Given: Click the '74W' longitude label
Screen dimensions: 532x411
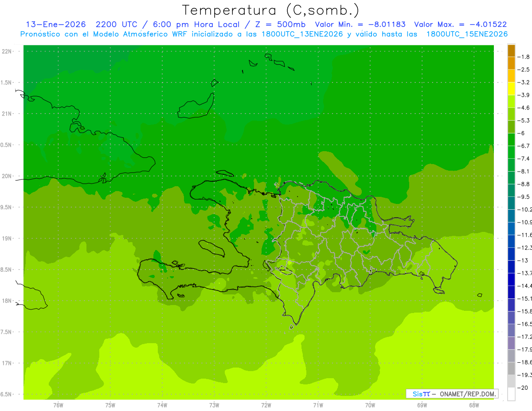Looking at the screenshot, I should (162, 405).
